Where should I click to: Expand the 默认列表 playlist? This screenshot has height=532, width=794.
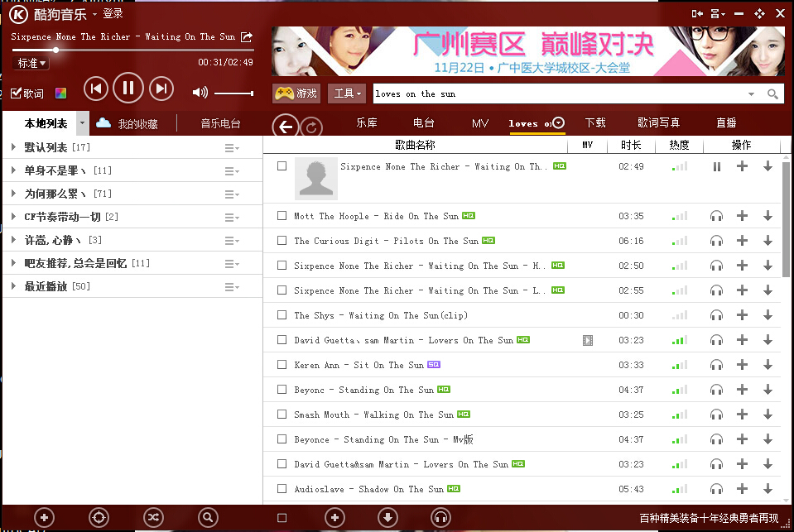pyautogui.click(x=14, y=147)
